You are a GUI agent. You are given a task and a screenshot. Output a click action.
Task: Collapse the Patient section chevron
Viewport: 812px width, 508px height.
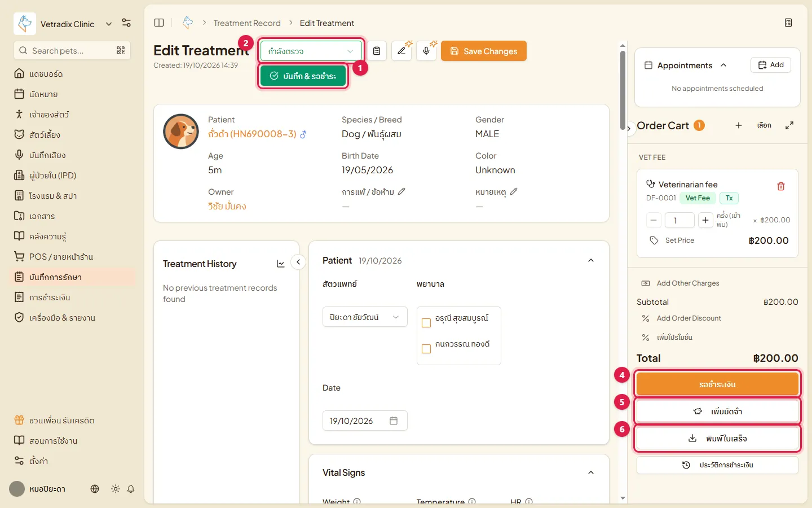click(591, 260)
